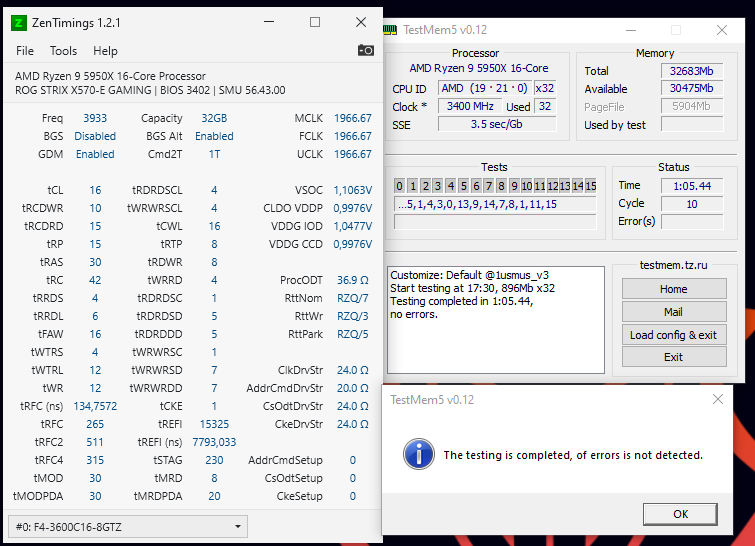Screen dimensions: 755x546
Task: Minimize the ZenTimings window
Action: click(269, 22)
